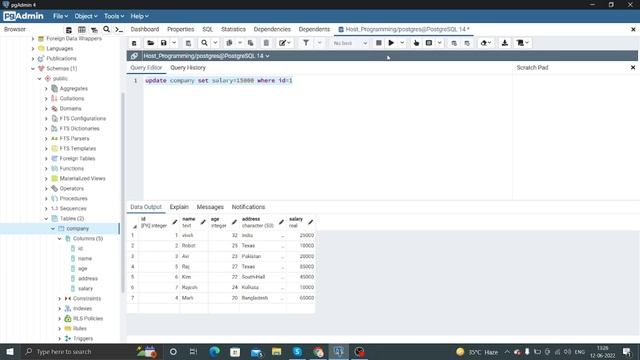Open the Host_Programming connection dropdown
This screenshot has width=640, height=360.
(x=206, y=56)
